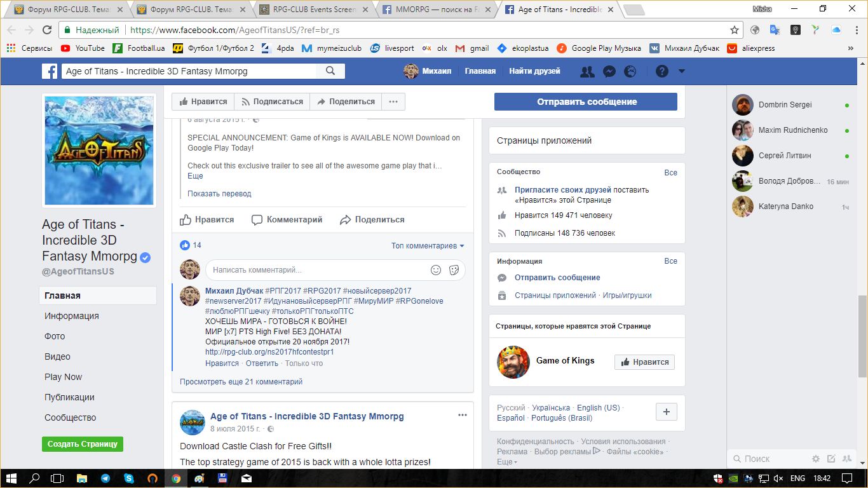Image resolution: width=868 pixels, height=488 pixels.
Task: Click the search magnifier button
Action: 330,71
